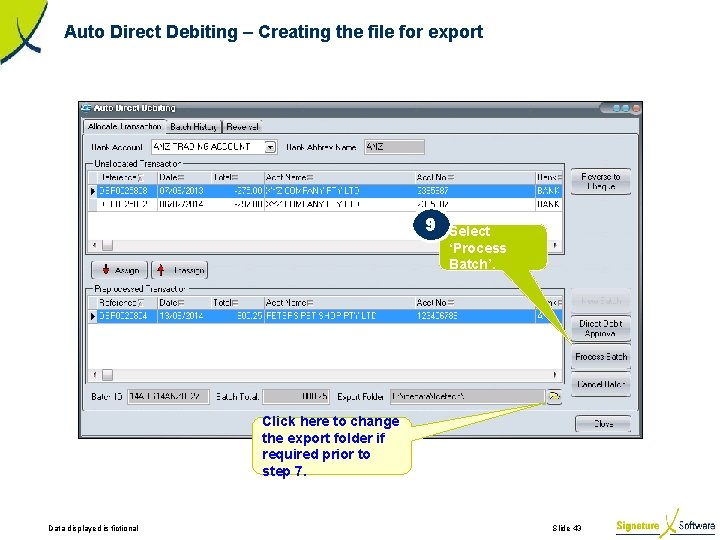Click the Close button at bottom right
The image size is (720, 540).
[603, 423]
